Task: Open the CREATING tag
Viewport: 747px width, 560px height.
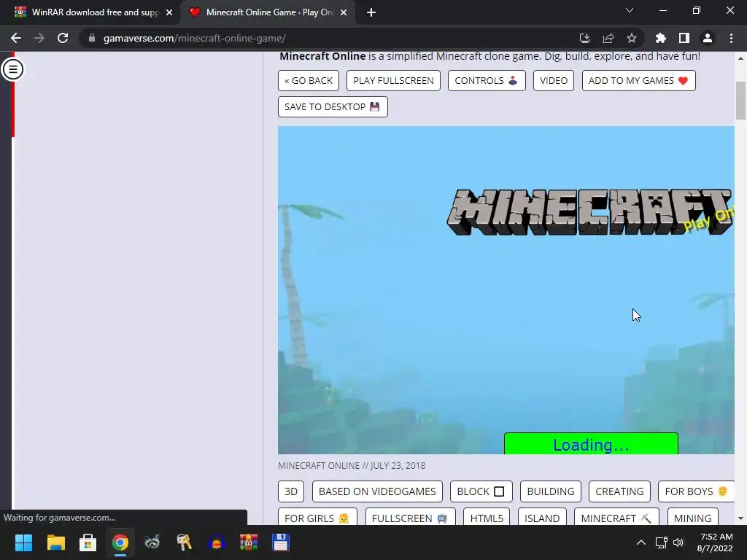Action: (620, 491)
